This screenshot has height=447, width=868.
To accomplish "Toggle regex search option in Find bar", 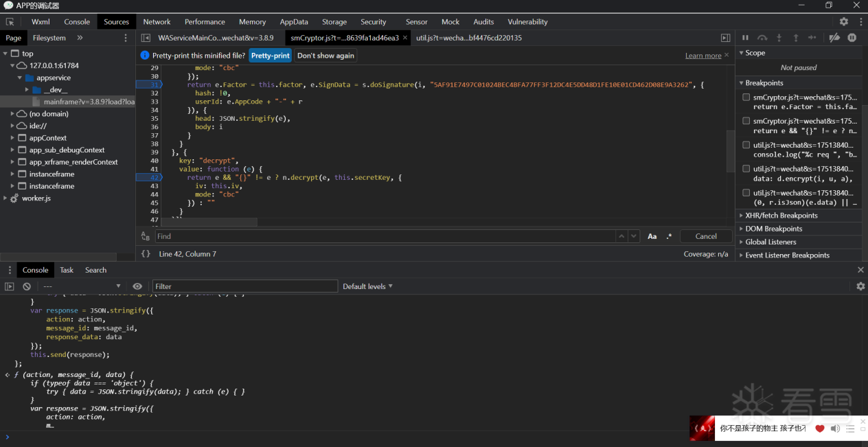I will click(x=669, y=236).
